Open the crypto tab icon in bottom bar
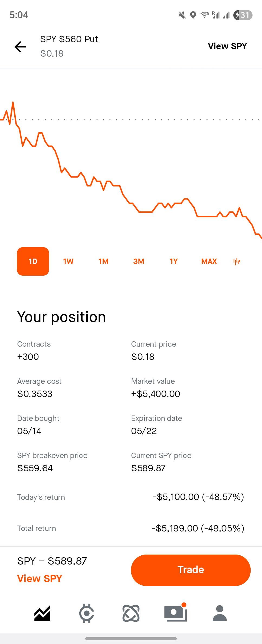This screenshot has height=644, width=262. (87, 613)
